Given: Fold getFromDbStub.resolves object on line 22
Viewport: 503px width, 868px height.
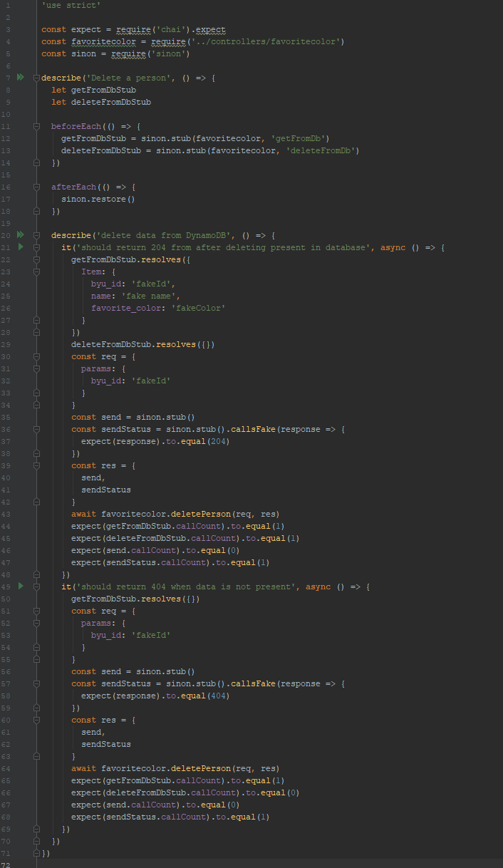Looking at the screenshot, I should pyautogui.click(x=36, y=259).
